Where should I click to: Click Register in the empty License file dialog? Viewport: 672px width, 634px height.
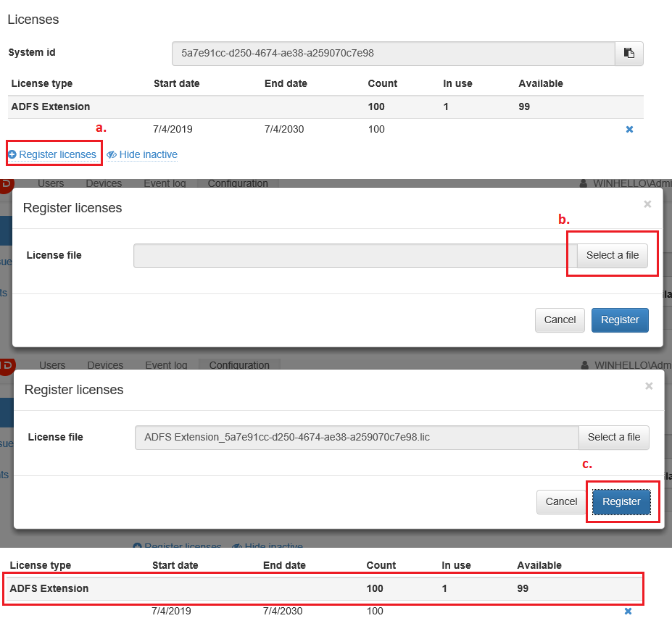[x=620, y=320]
